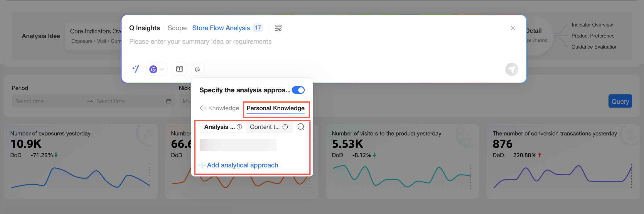Viewport: 644px width, 214px height.
Task: Click the Q Insights title
Action: click(x=144, y=28)
